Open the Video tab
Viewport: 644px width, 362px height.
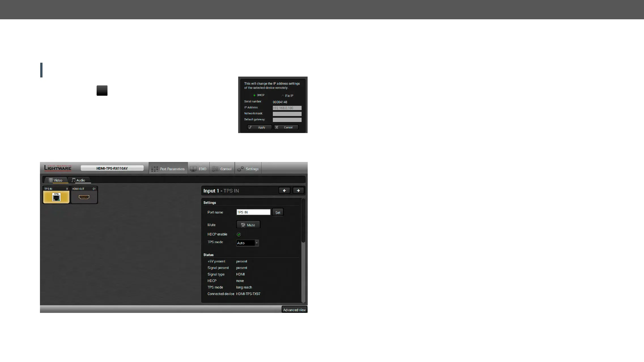coord(56,180)
